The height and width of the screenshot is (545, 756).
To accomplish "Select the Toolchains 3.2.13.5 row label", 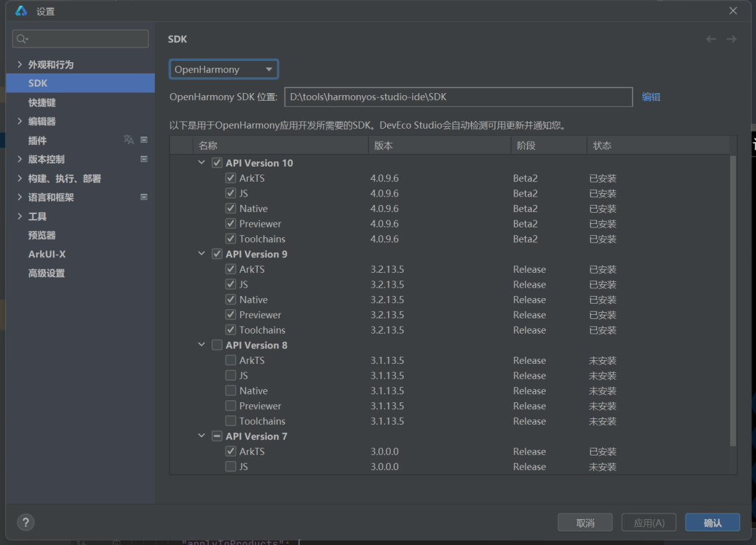I will click(x=262, y=330).
